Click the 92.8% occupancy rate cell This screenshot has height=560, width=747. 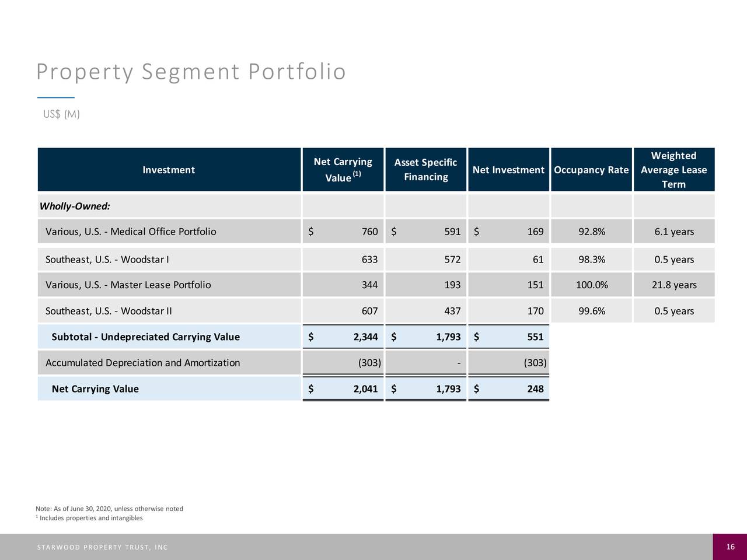tap(592, 232)
